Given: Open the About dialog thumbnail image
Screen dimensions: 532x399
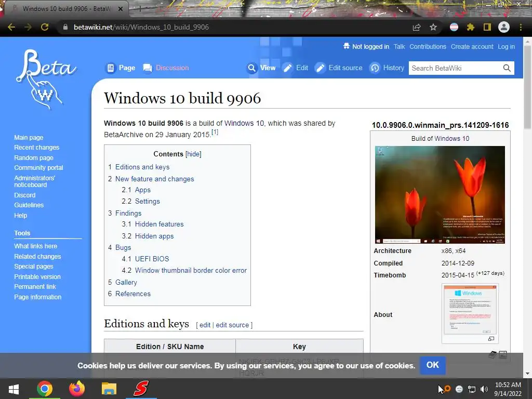Looking at the screenshot, I should pyautogui.click(x=470, y=310).
